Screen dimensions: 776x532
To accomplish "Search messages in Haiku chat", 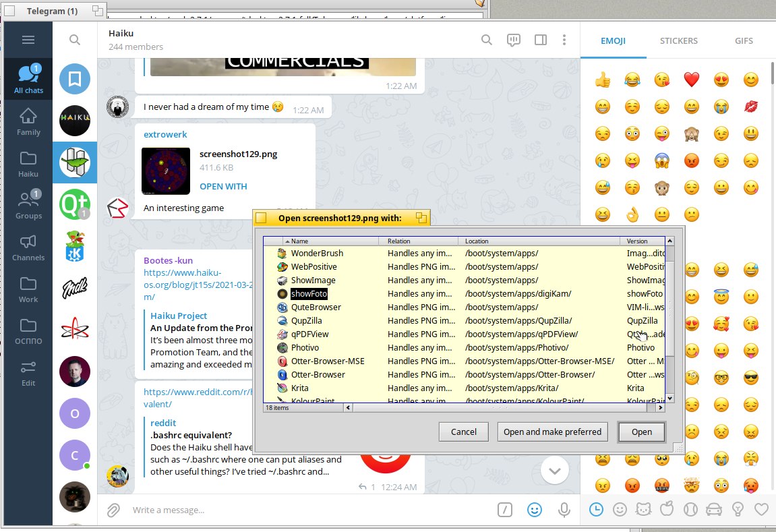I will tap(487, 40).
